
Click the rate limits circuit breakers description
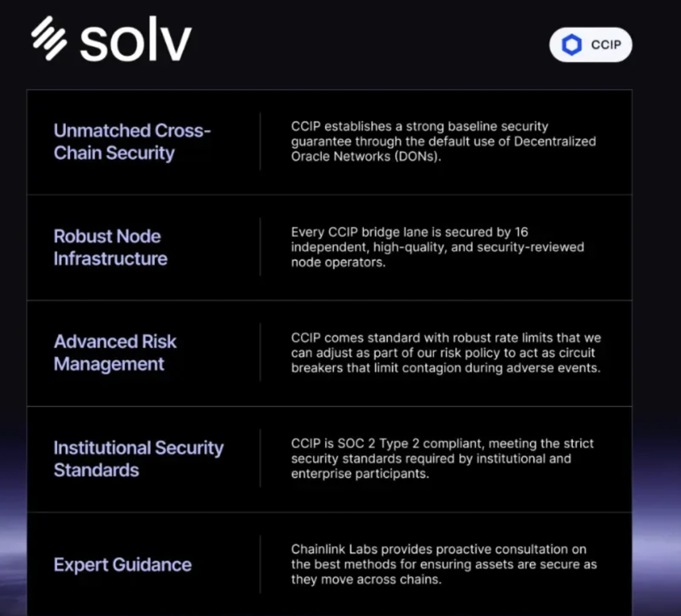[446, 353]
